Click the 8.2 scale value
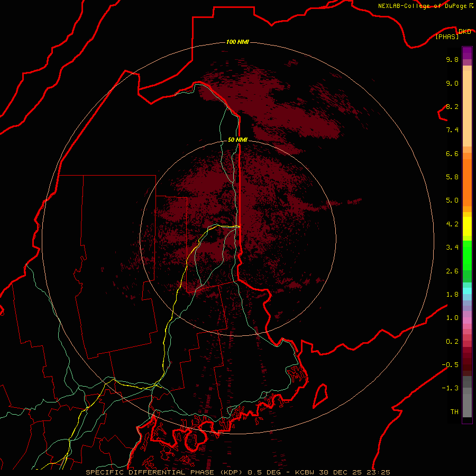Screen dimensions: 476x476 [452, 106]
